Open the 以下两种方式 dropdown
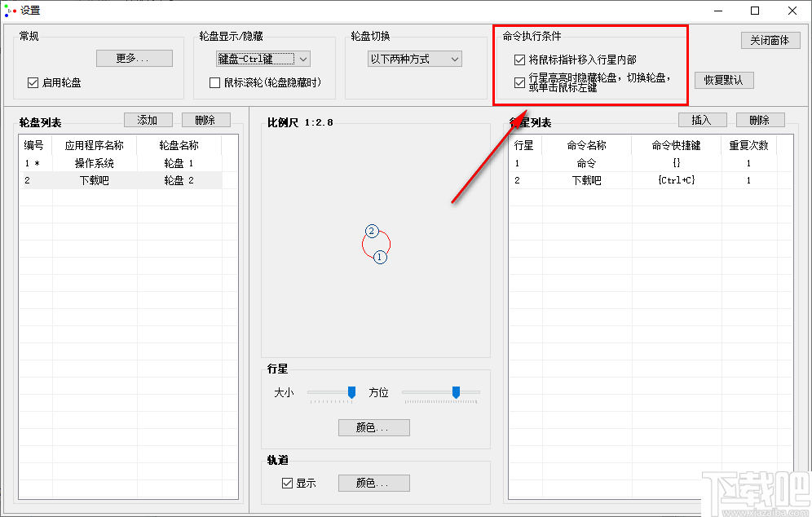 point(414,58)
